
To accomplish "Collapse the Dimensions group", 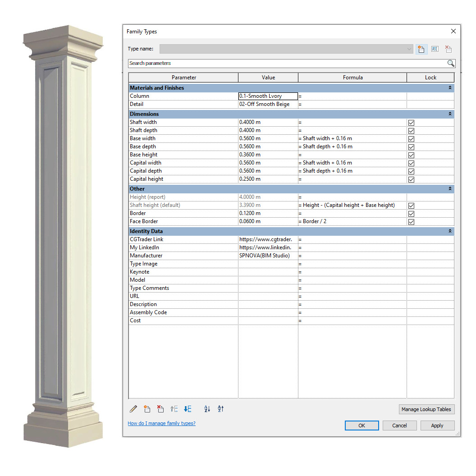I will [x=450, y=114].
